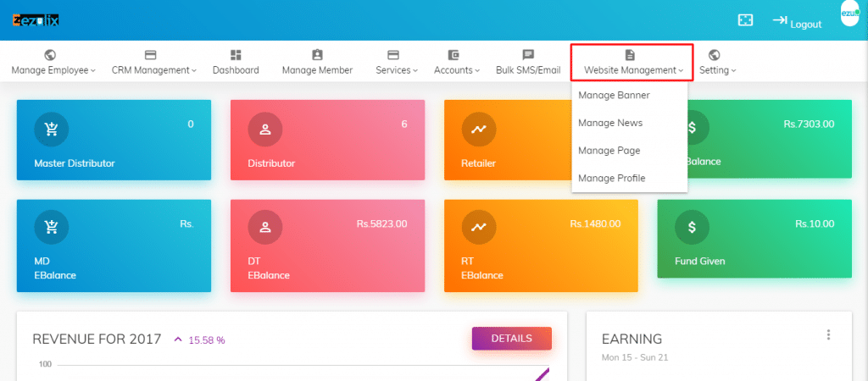Toggle fullscreen mode icon
Viewport: 868px width, 381px height.
pos(746,20)
